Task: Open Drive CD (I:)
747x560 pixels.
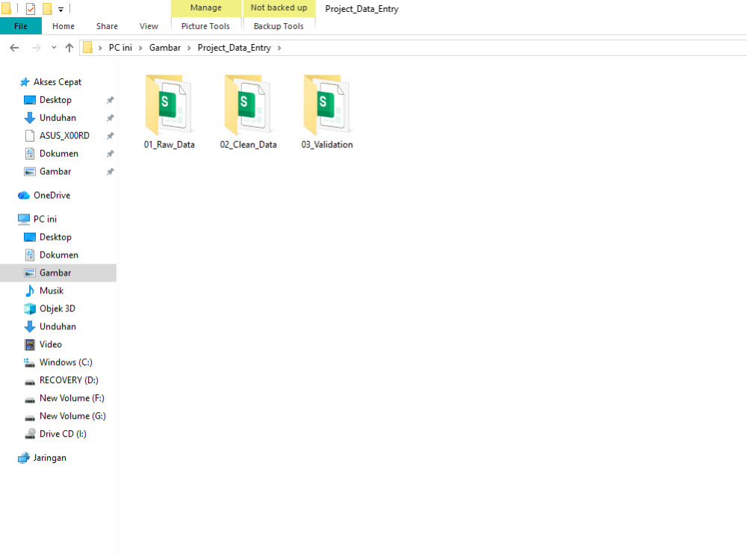Action: 63,434
